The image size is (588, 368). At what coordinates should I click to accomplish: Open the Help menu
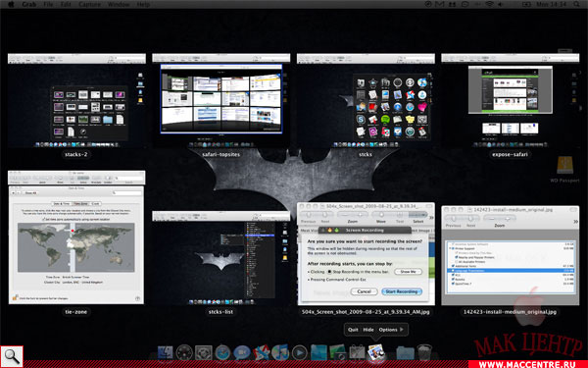[x=143, y=4]
